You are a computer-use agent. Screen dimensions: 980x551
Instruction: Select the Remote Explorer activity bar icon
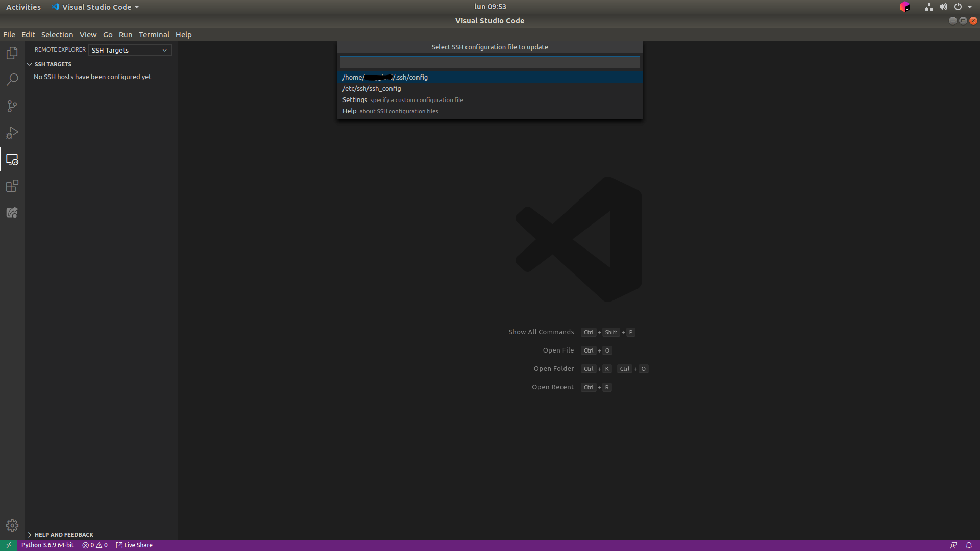click(x=12, y=160)
